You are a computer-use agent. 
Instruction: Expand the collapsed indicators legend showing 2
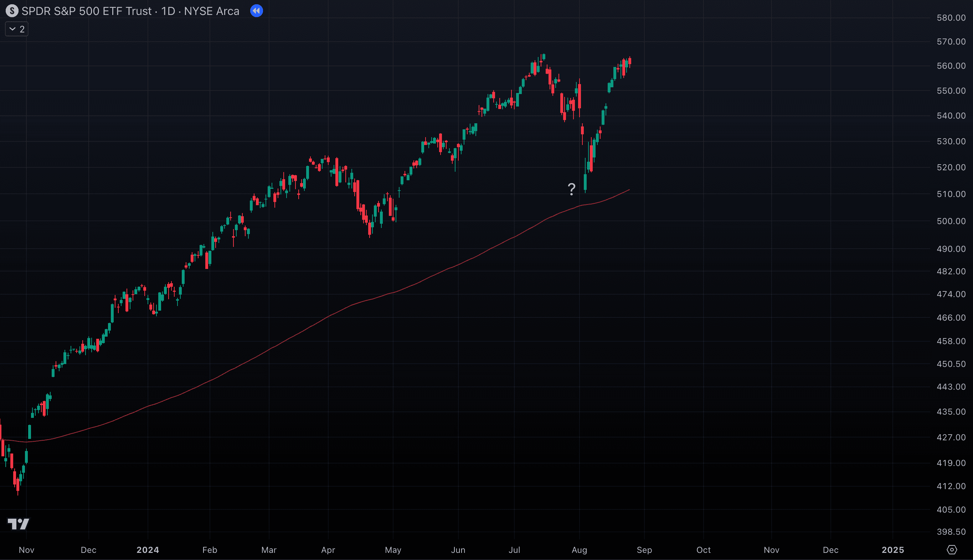(16, 29)
